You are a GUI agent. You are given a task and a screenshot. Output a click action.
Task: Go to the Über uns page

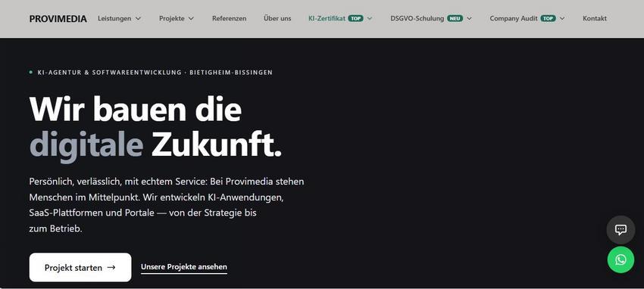pos(277,18)
